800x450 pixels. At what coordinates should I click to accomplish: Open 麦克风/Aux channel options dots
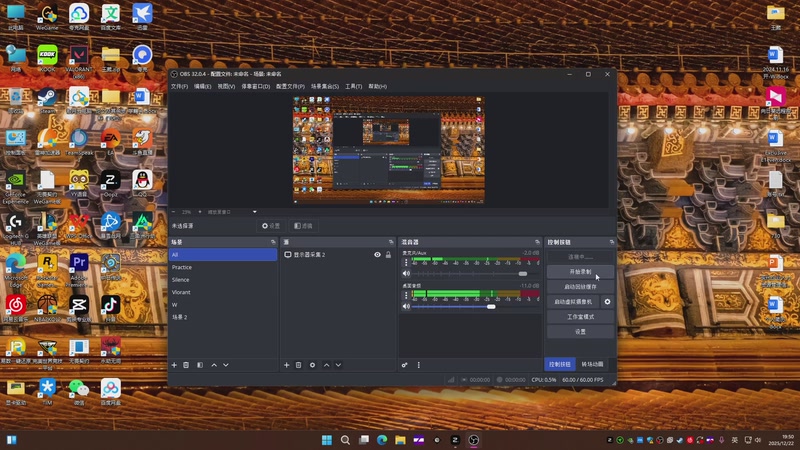coord(406,262)
